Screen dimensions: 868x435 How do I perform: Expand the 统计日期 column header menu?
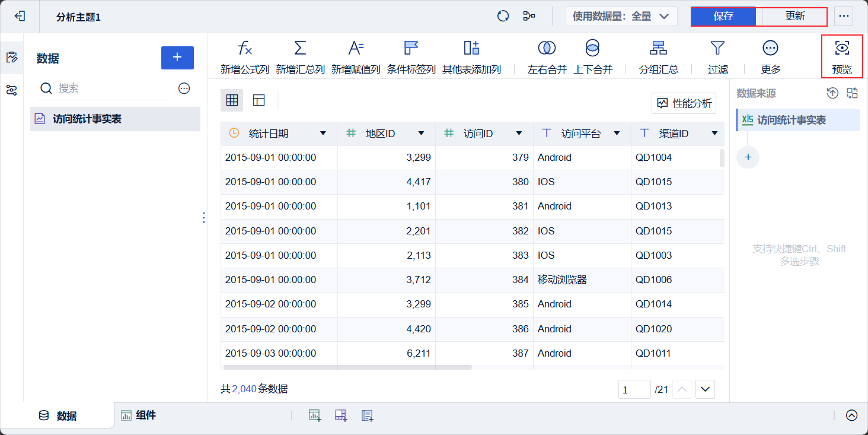click(x=323, y=134)
